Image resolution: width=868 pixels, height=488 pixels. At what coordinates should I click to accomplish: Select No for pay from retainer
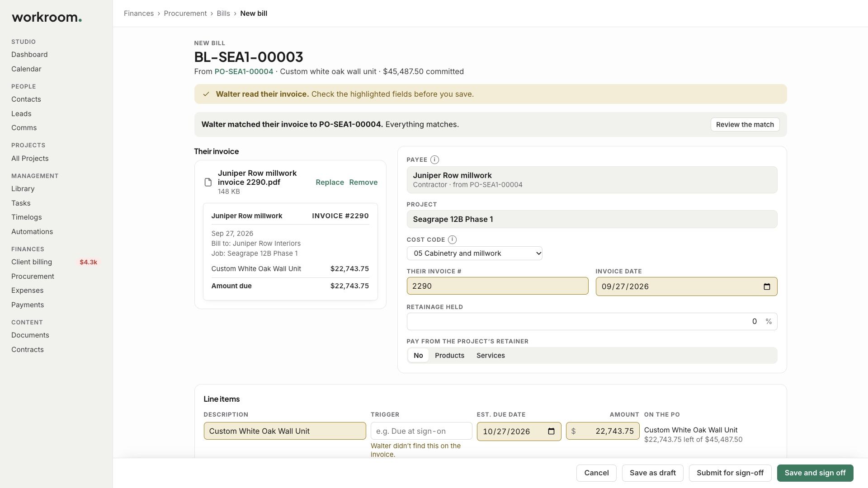418,355
